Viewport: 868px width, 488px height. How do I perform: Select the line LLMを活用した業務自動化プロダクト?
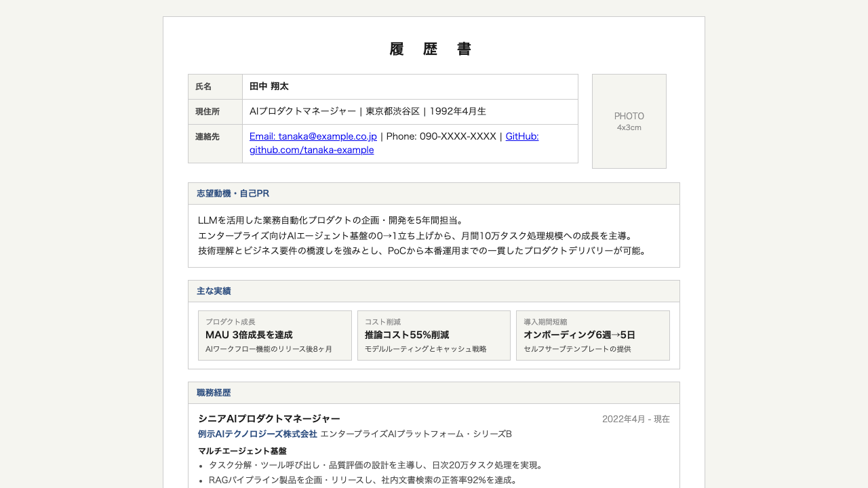tap(331, 220)
